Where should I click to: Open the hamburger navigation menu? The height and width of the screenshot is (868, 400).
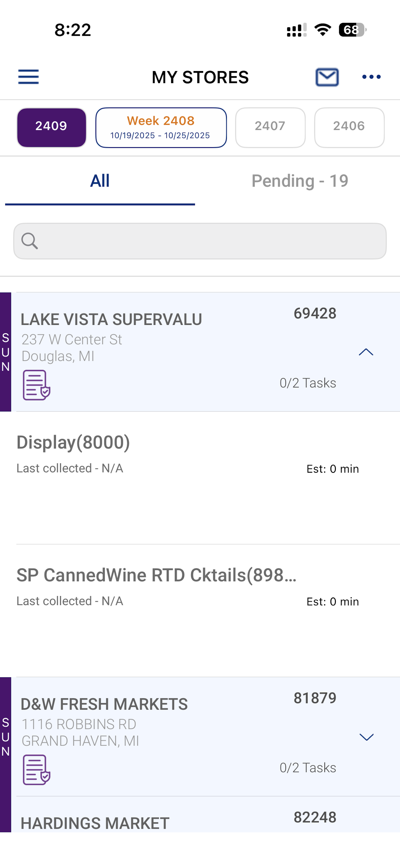click(x=28, y=77)
